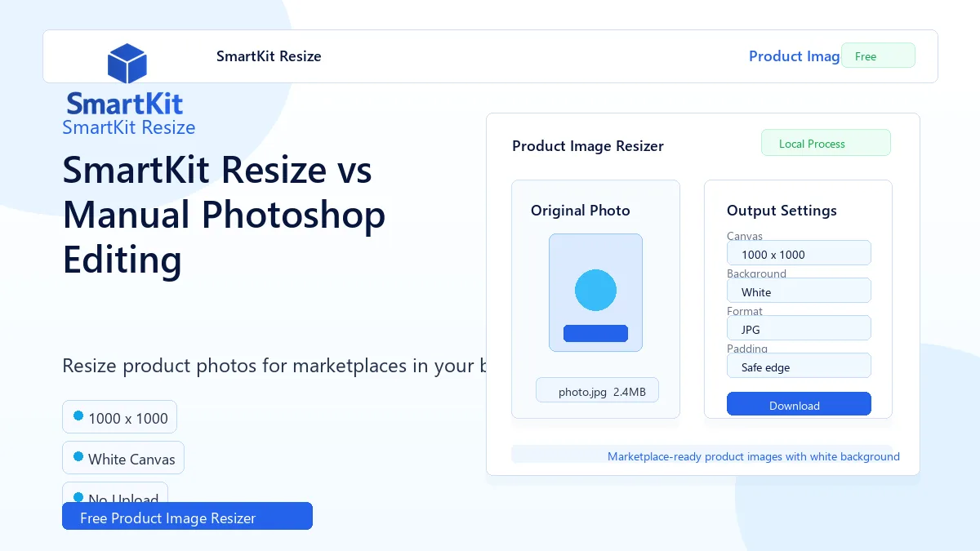The width and height of the screenshot is (980, 551).
Task: Select the White Canvas feature chip
Action: pyautogui.click(x=123, y=458)
